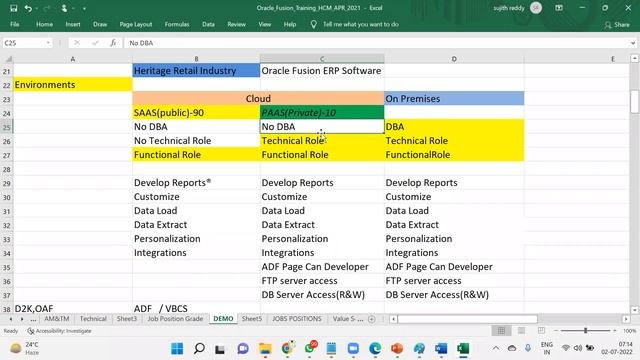Switch to the AM&TM sheet tab
This screenshot has height=360, width=640.
[56, 319]
